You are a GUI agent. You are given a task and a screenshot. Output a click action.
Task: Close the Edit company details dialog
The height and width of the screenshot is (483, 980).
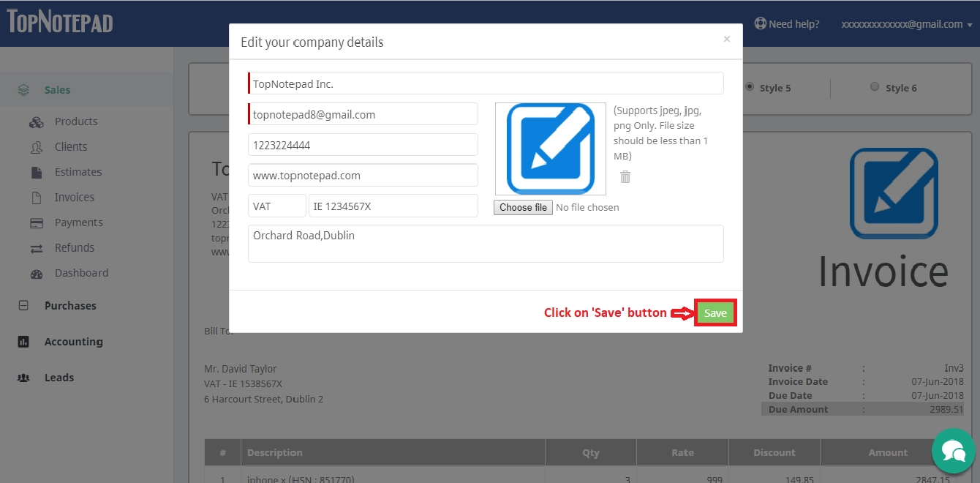click(x=726, y=40)
